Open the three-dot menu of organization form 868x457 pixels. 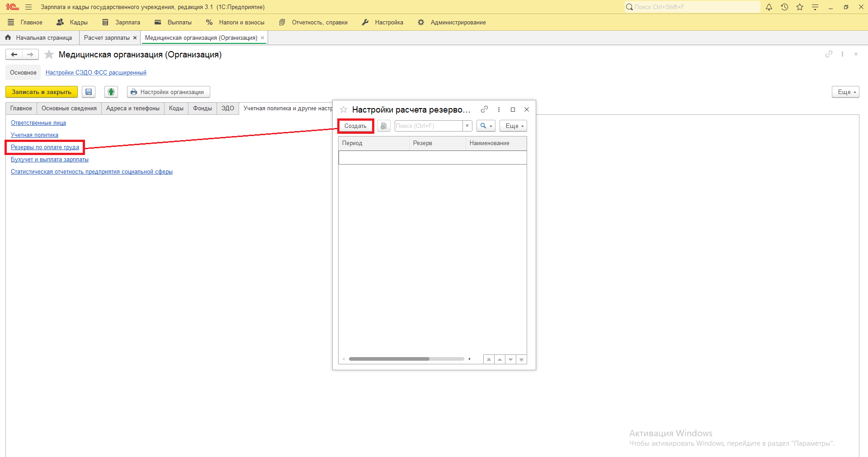(x=842, y=54)
